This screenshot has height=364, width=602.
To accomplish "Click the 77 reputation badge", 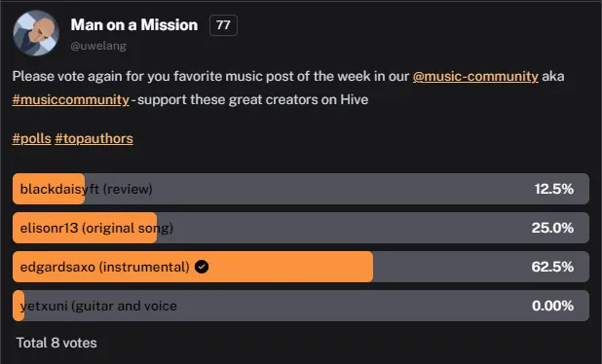I will 223,25.
